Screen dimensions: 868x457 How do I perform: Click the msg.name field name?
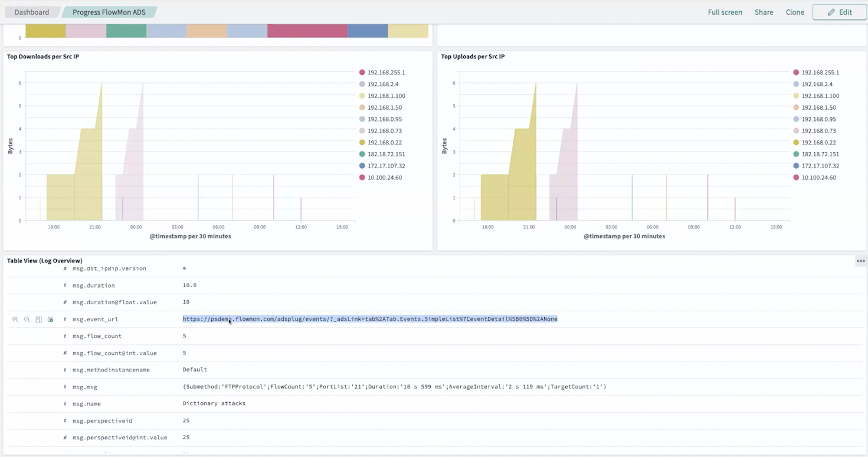87,404
